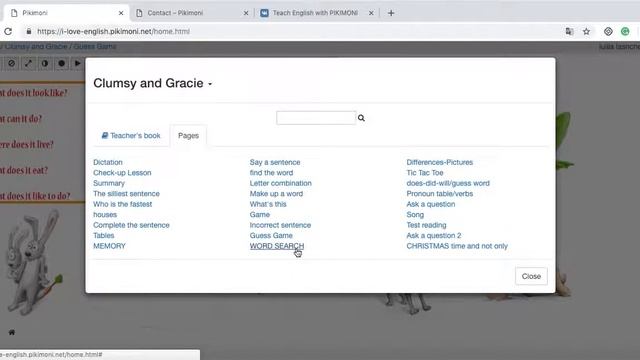Click the half-circle contrast tool icon
640x360 pixels.
[x=45, y=63]
